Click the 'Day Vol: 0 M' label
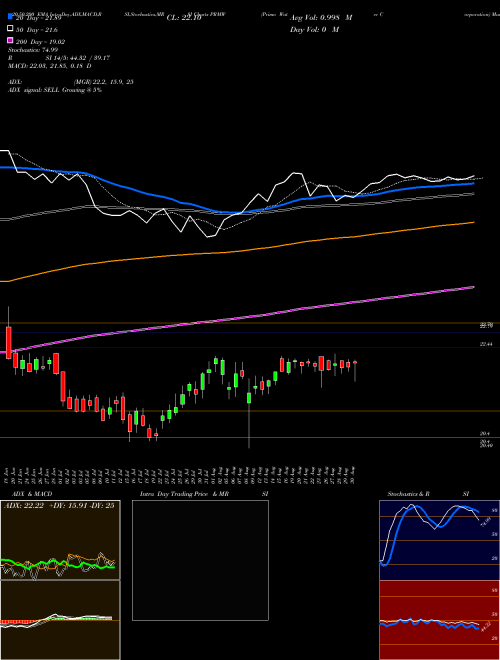Viewport: 500px width, 660px height. 314,29
